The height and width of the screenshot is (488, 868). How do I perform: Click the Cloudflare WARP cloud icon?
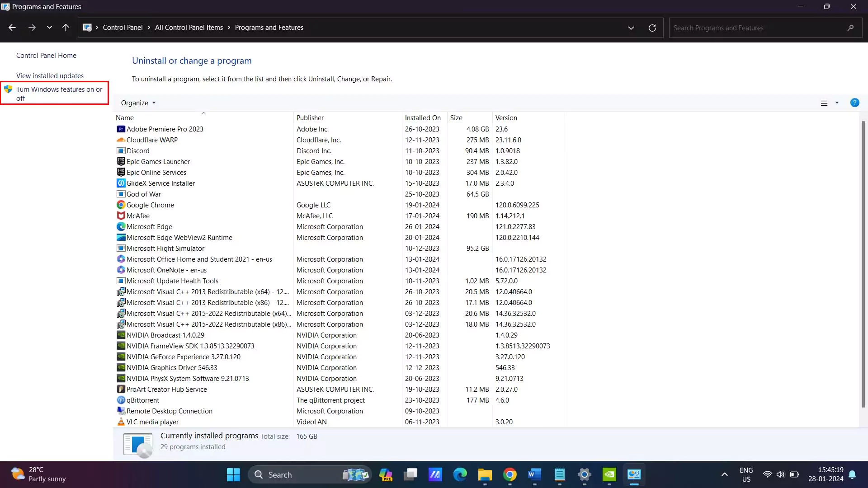pos(121,140)
